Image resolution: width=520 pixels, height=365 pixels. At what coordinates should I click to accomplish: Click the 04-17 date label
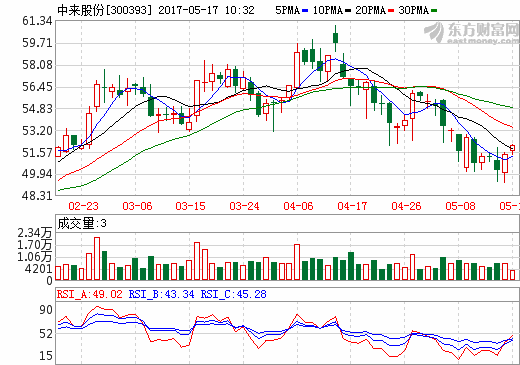tap(352, 206)
